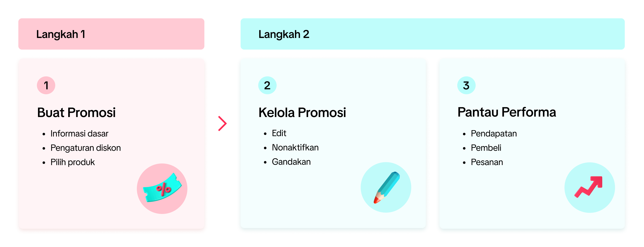Viewport: 644px width, 247px height.
Task: Choose the Pilih produk list item
Action: [72, 162]
